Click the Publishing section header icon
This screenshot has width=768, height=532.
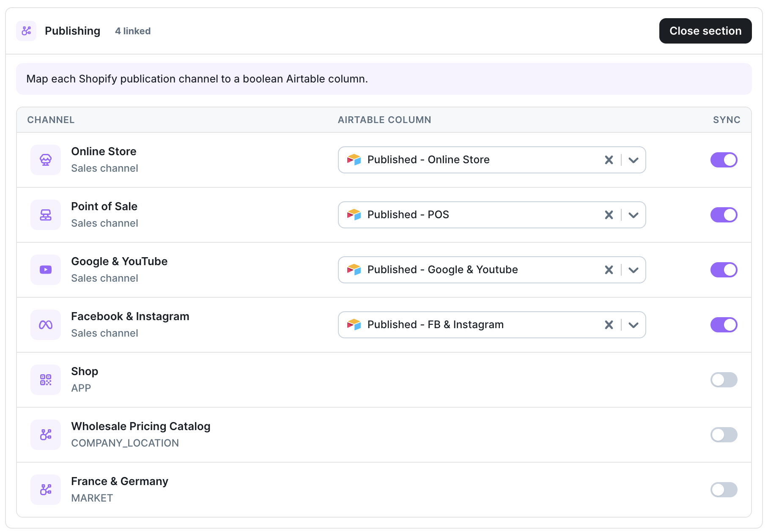point(26,31)
